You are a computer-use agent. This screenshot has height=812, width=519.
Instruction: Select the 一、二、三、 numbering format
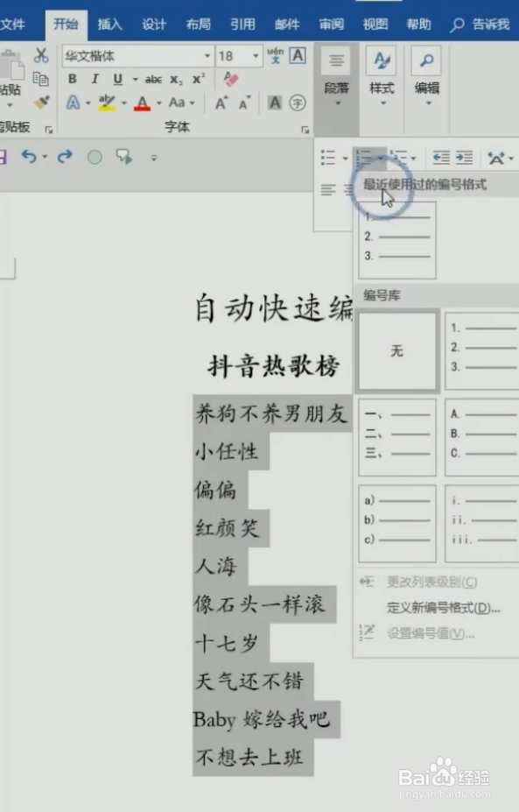pos(397,437)
